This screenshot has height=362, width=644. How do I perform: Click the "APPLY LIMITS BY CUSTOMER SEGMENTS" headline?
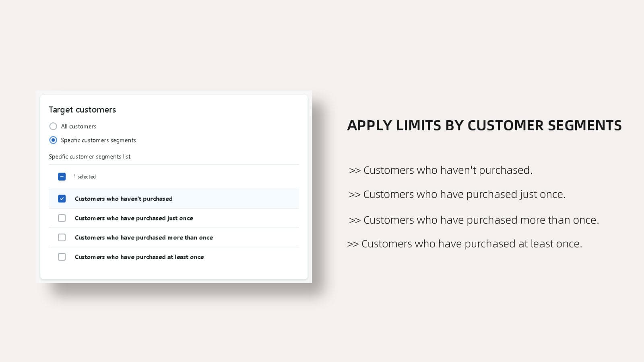click(484, 125)
